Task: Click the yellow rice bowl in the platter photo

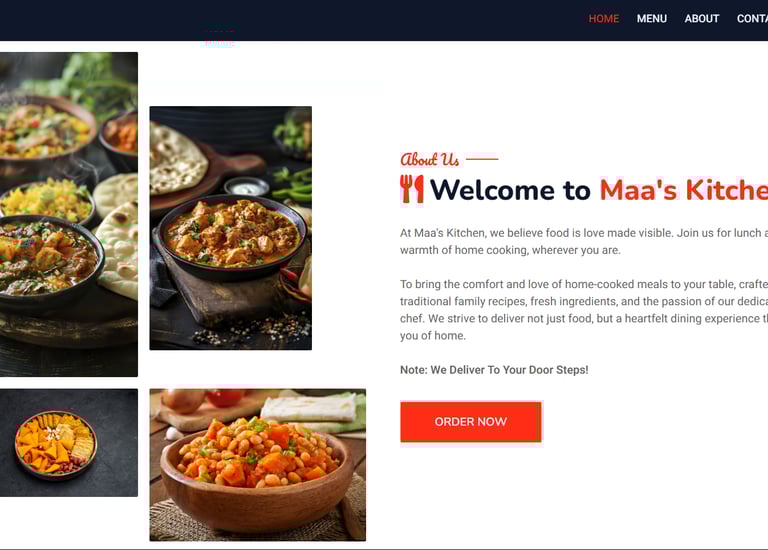Action: (x=47, y=201)
